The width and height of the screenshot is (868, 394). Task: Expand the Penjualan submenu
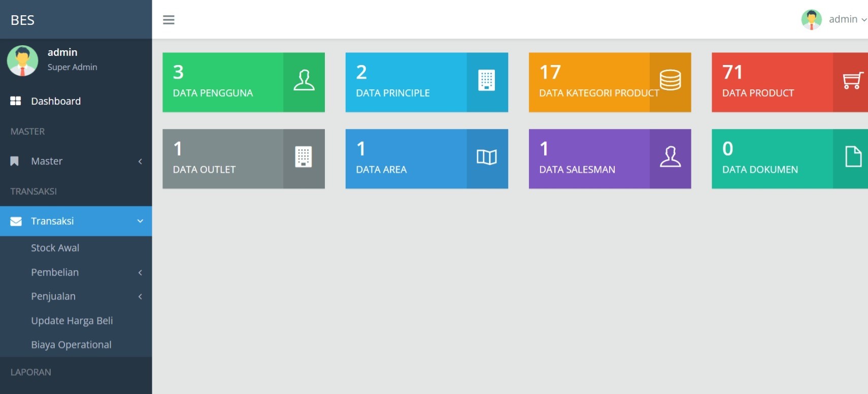point(76,297)
